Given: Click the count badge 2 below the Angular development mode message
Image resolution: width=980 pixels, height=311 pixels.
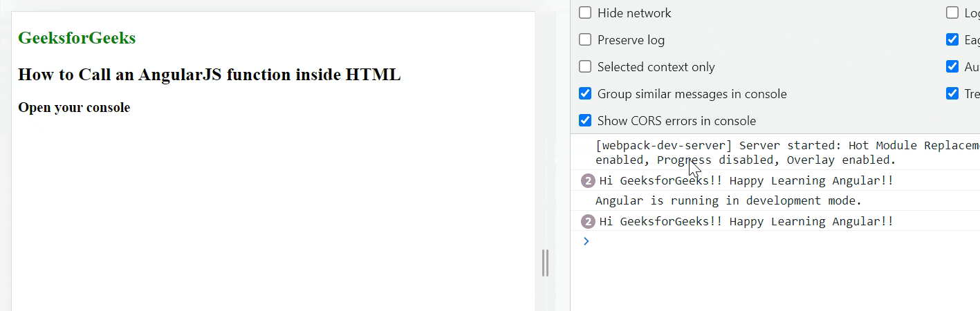Looking at the screenshot, I should coord(588,221).
